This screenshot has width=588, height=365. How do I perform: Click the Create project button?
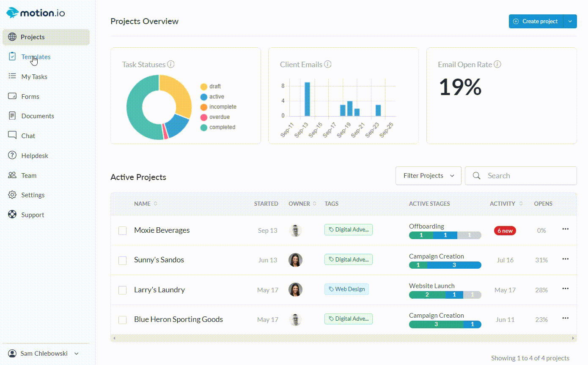[x=536, y=22]
